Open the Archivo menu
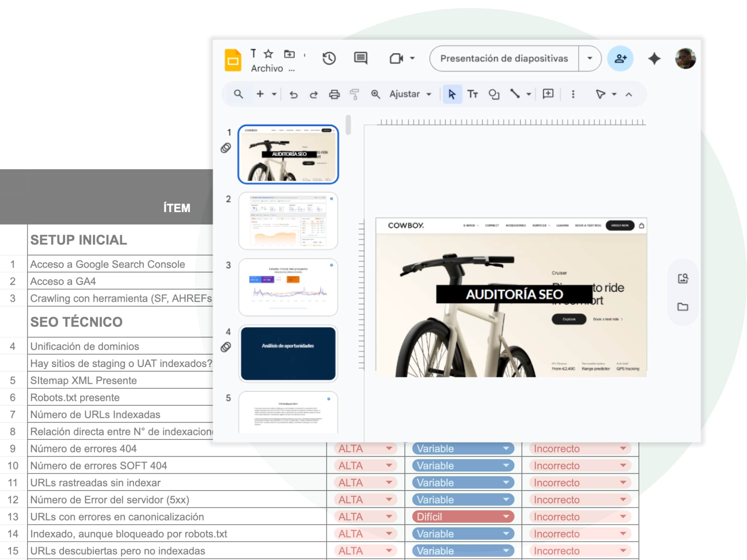This screenshot has width=747, height=560. coord(267,69)
